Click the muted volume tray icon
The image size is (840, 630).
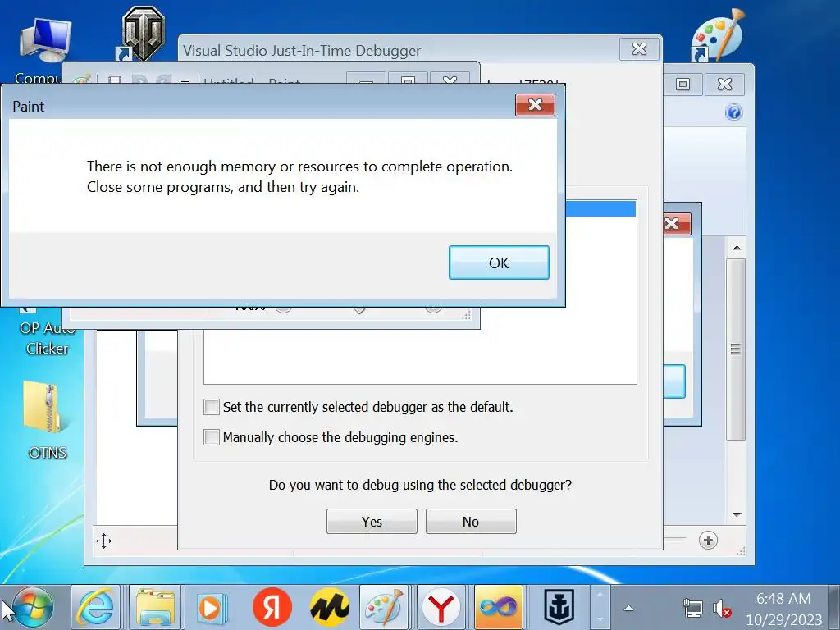tap(722, 609)
